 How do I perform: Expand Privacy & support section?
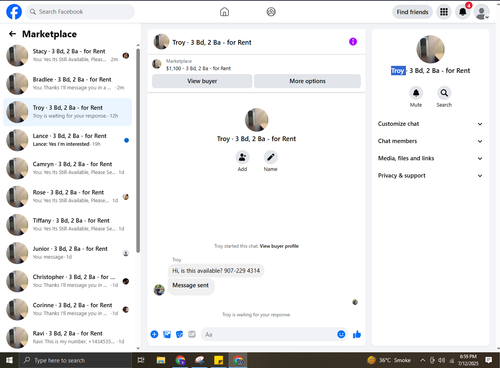click(430, 176)
